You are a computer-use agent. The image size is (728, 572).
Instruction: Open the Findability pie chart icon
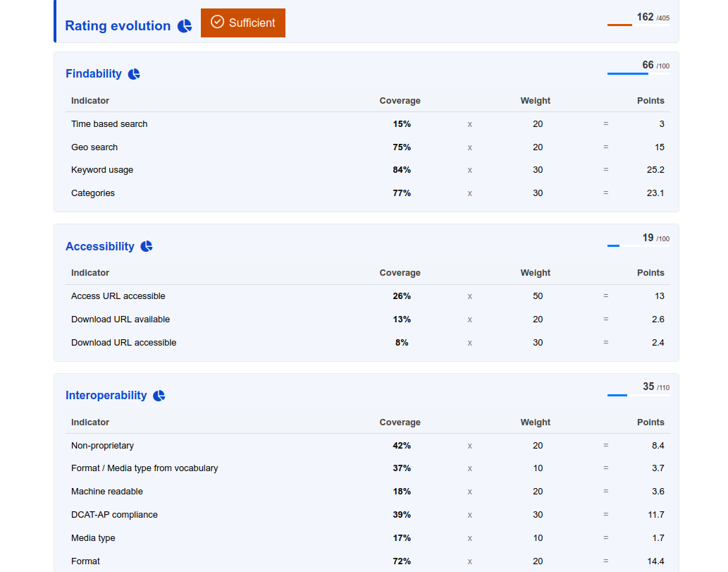pyautogui.click(x=134, y=74)
